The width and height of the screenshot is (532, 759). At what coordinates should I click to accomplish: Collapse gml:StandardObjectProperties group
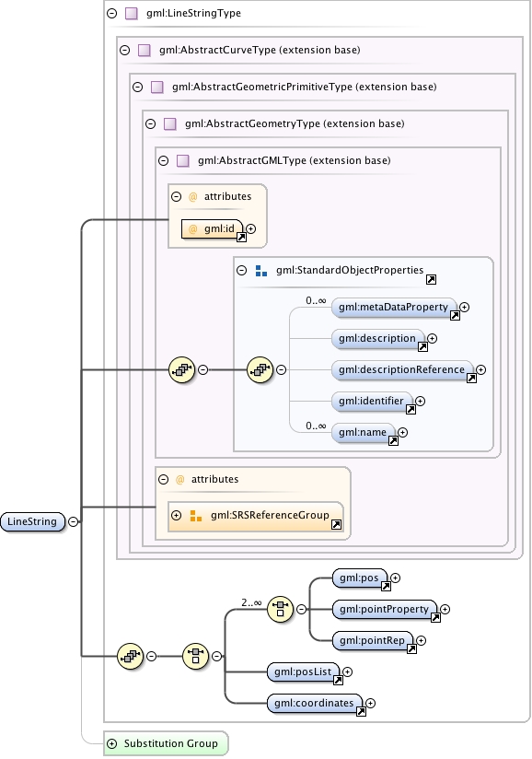242,270
